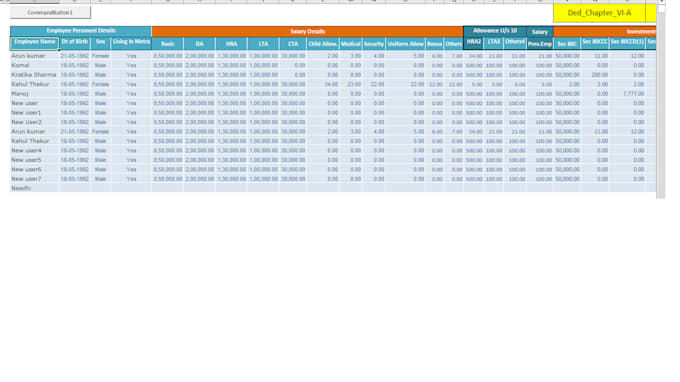Select the HRA header under Salary Details

coord(231,44)
